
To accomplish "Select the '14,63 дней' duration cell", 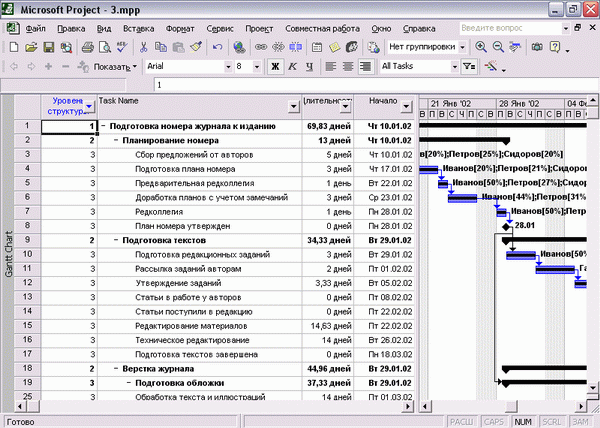I will pos(328,326).
